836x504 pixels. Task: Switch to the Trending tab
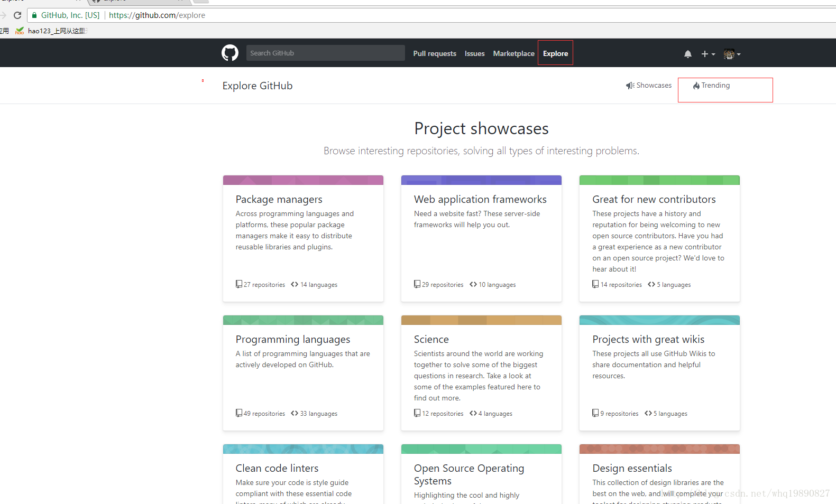(x=712, y=86)
